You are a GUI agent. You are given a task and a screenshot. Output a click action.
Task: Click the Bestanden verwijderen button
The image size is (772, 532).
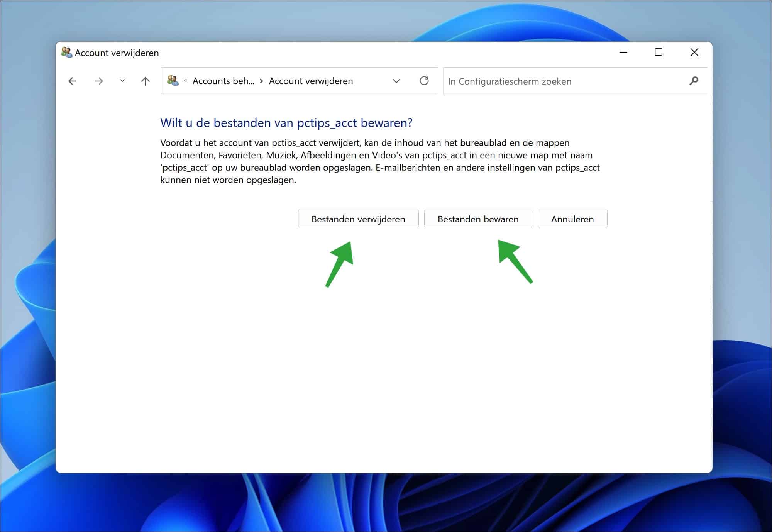pyautogui.click(x=358, y=219)
